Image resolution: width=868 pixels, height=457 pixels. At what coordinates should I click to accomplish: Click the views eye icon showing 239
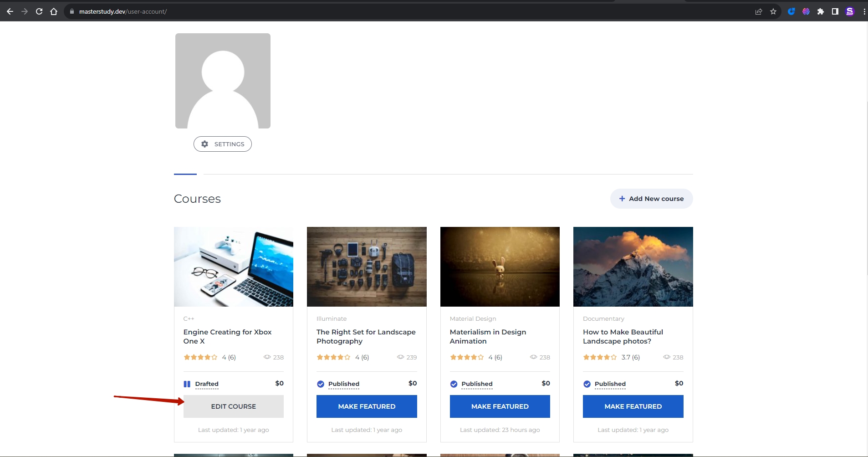click(x=401, y=357)
